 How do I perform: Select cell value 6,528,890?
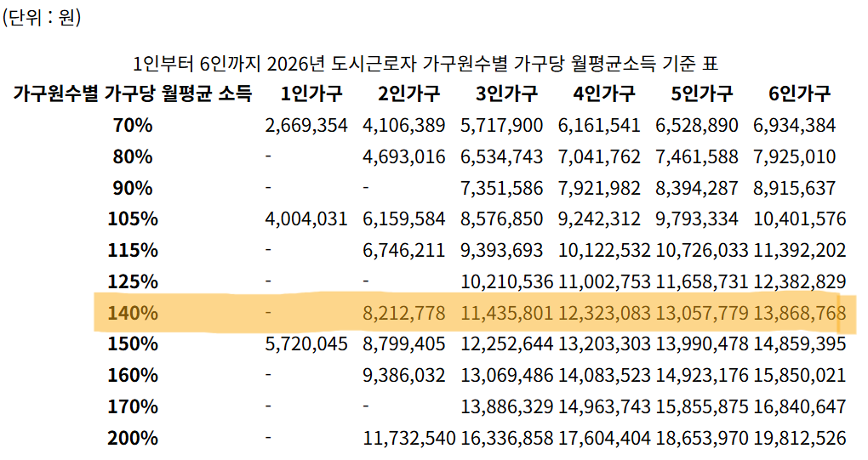[697, 126]
